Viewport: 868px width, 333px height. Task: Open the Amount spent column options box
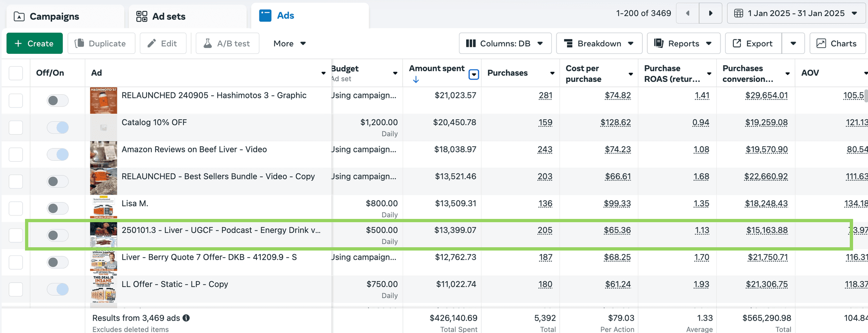(x=474, y=75)
